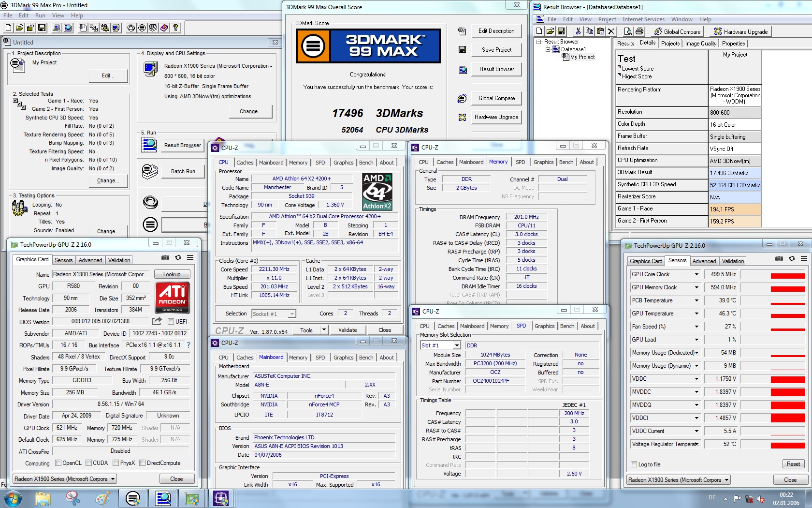Click the printer icon in Result Browser toolbar

639,31
